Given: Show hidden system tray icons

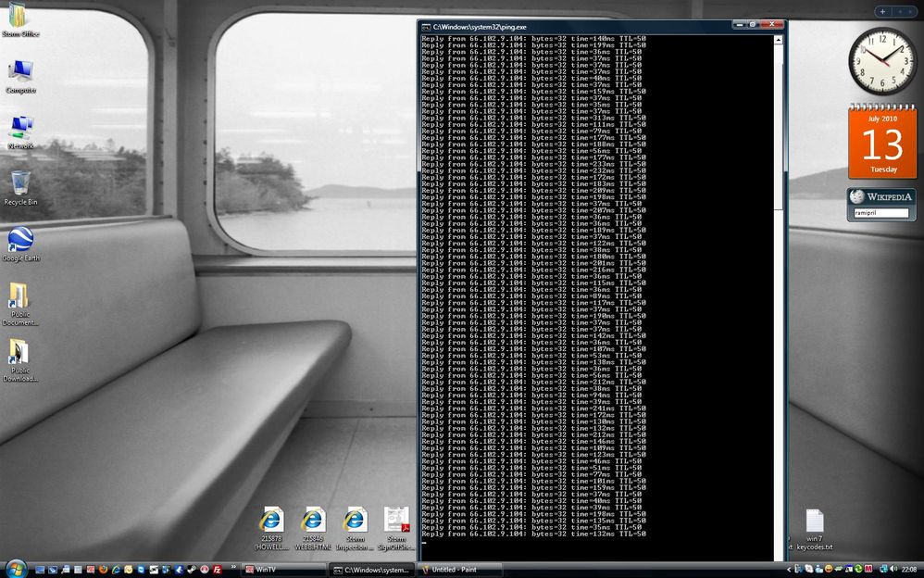Looking at the screenshot, I should [788, 570].
